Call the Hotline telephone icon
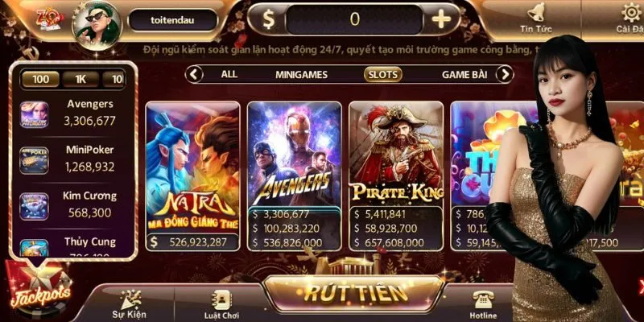 482,300
